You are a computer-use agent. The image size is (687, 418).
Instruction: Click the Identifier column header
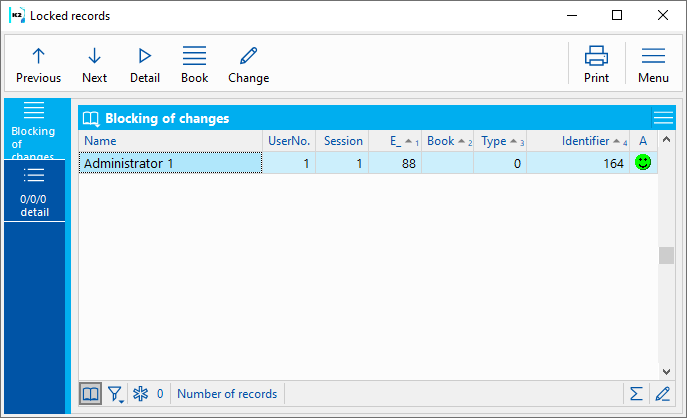point(578,141)
